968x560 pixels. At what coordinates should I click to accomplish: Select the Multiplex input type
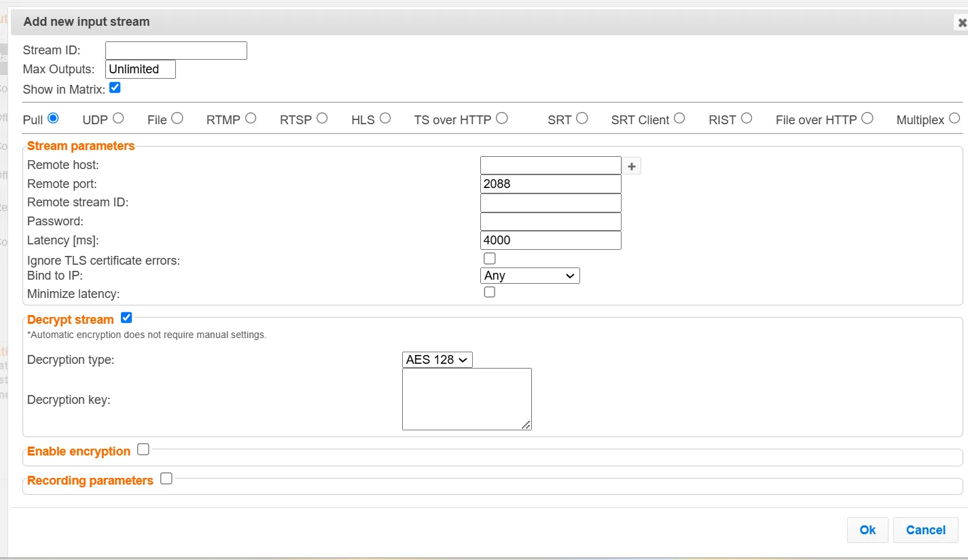(954, 118)
